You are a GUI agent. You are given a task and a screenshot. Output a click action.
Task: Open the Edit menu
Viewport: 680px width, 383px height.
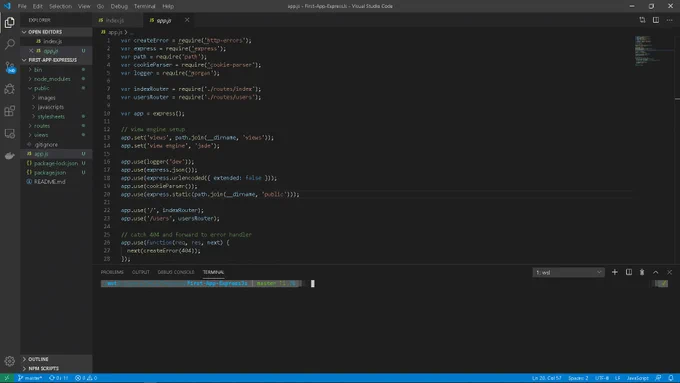click(x=38, y=6)
